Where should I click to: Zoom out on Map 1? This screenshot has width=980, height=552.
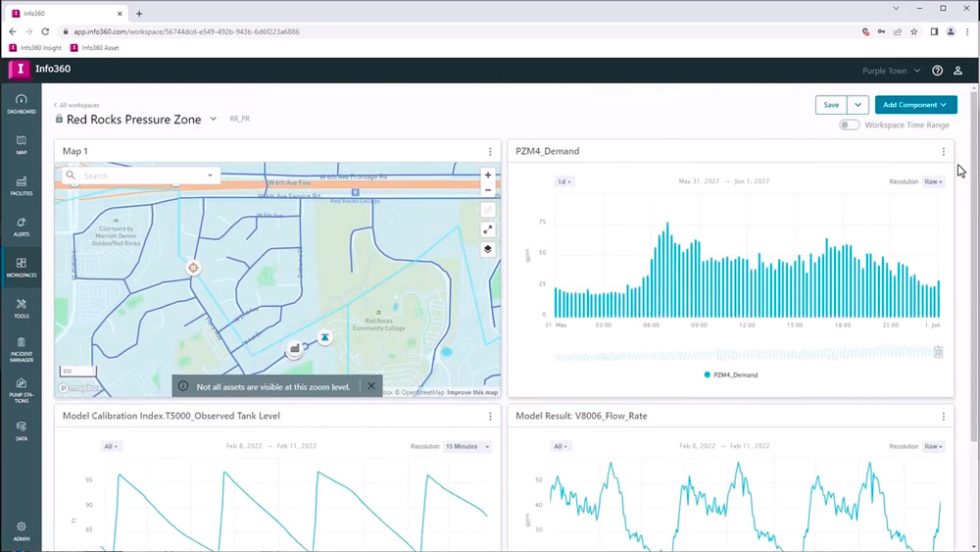[488, 190]
